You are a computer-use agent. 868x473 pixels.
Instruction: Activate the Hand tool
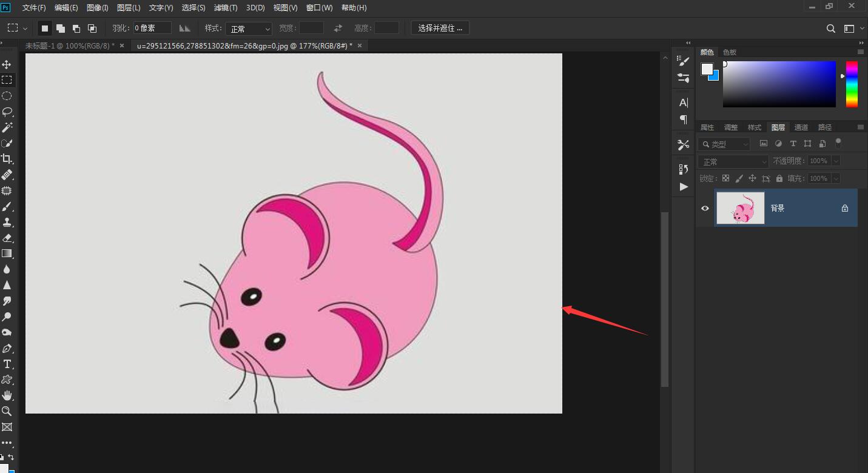click(7, 395)
